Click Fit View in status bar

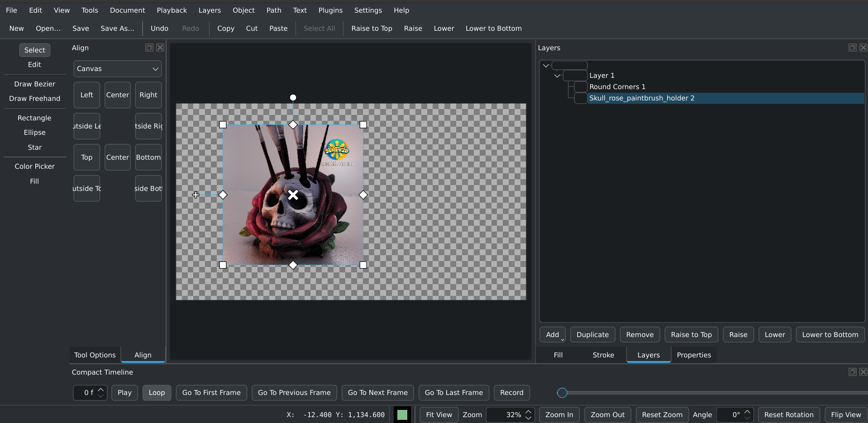click(439, 415)
